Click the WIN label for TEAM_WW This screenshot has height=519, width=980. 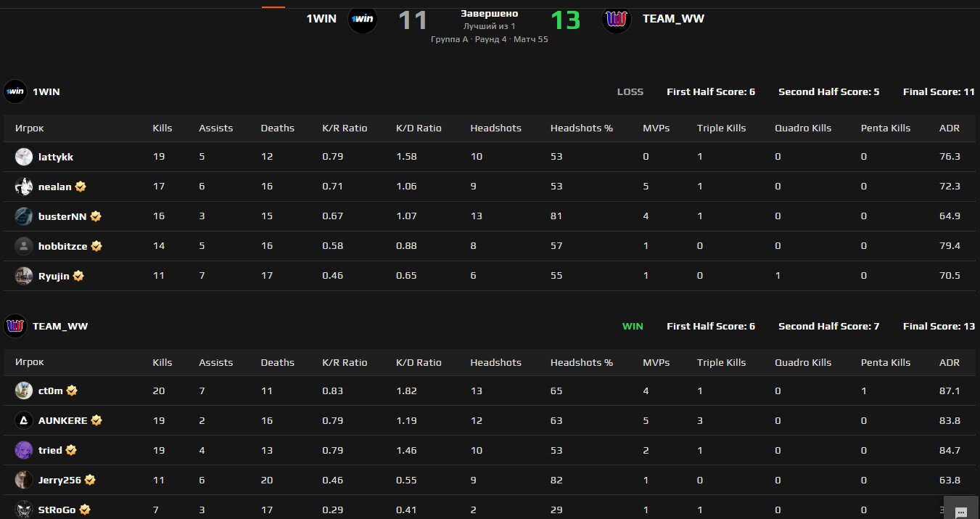(x=633, y=326)
